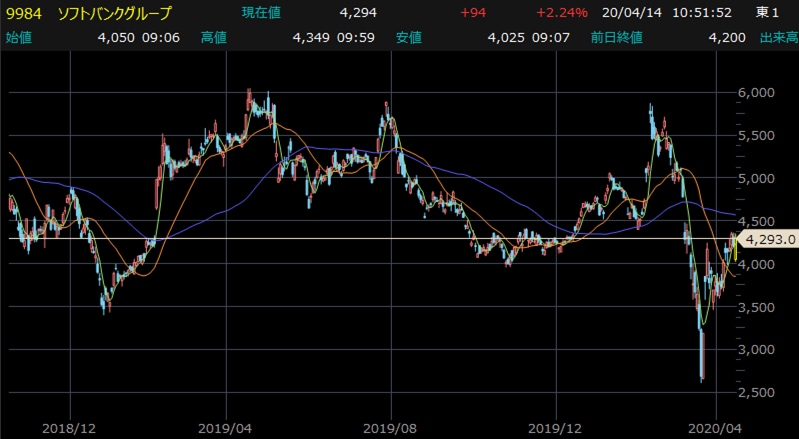The image size is (799, 439).
Task: Click the percent change +2.24%
Action: tap(561, 13)
